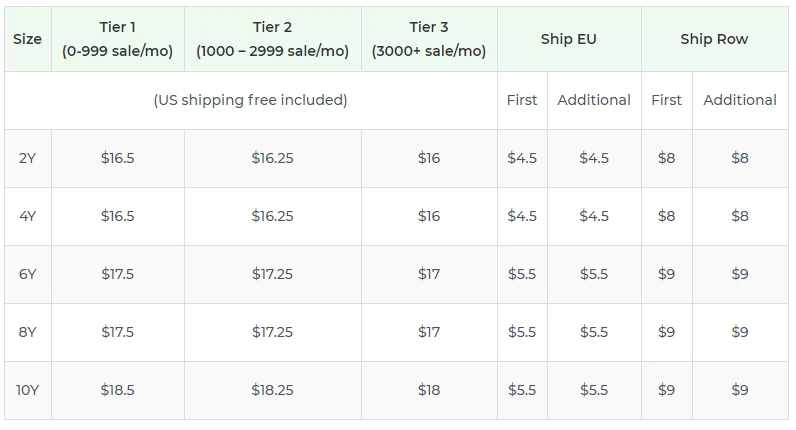Click the Size column header

[28, 39]
